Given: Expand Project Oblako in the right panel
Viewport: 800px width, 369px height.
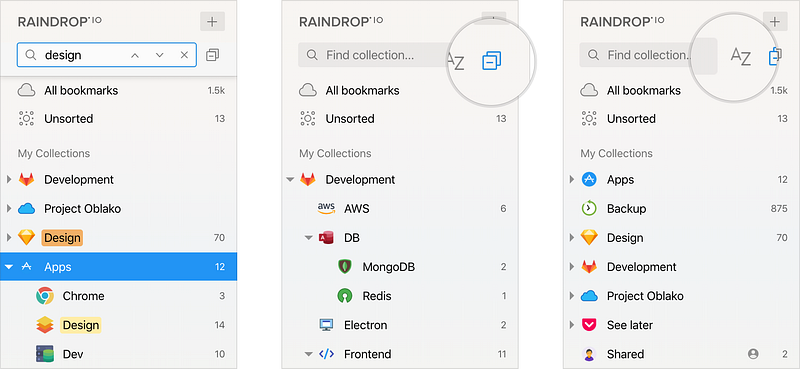Looking at the screenshot, I should point(571,296).
